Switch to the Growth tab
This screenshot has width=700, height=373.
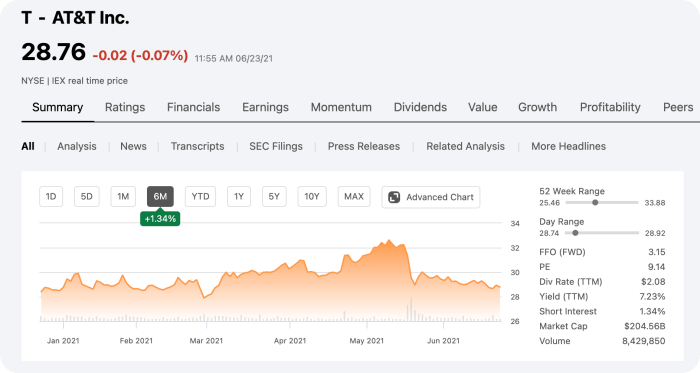click(538, 108)
